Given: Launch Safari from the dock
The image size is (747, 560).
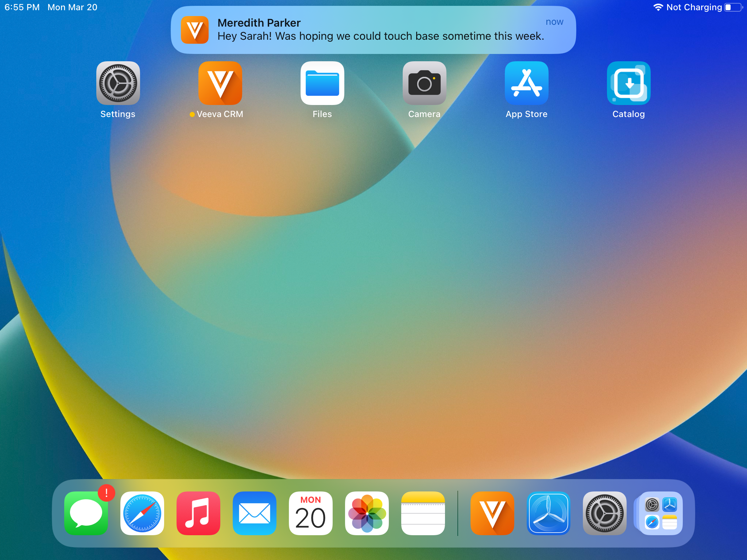Looking at the screenshot, I should (x=142, y=513).
